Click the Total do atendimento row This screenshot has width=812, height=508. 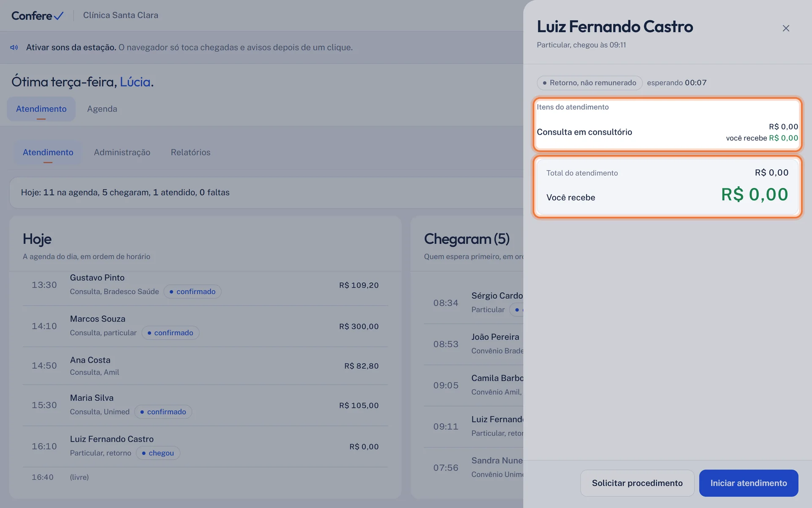click(x=667, y=173)
